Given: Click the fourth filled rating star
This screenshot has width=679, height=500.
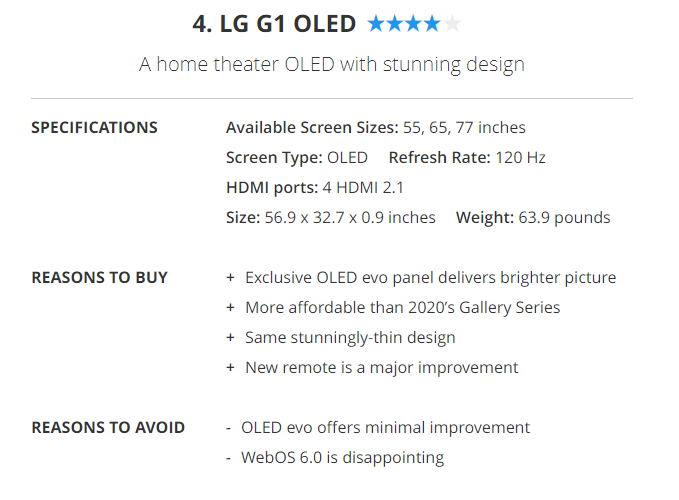Looking at the screenshot, I should 433,23.
